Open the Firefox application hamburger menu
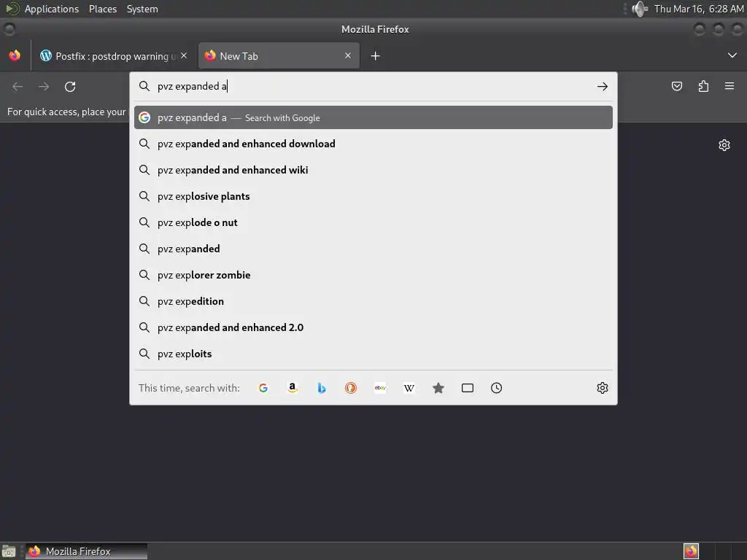This screenshot has height=560, width=747. pos(729,86)
